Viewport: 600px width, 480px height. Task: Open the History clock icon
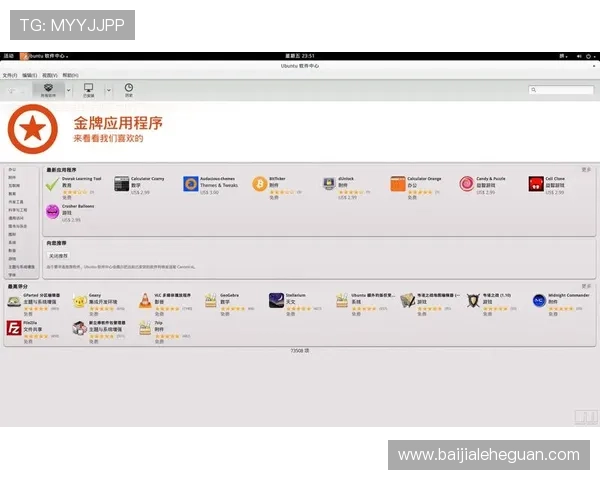tap(129, 90)
